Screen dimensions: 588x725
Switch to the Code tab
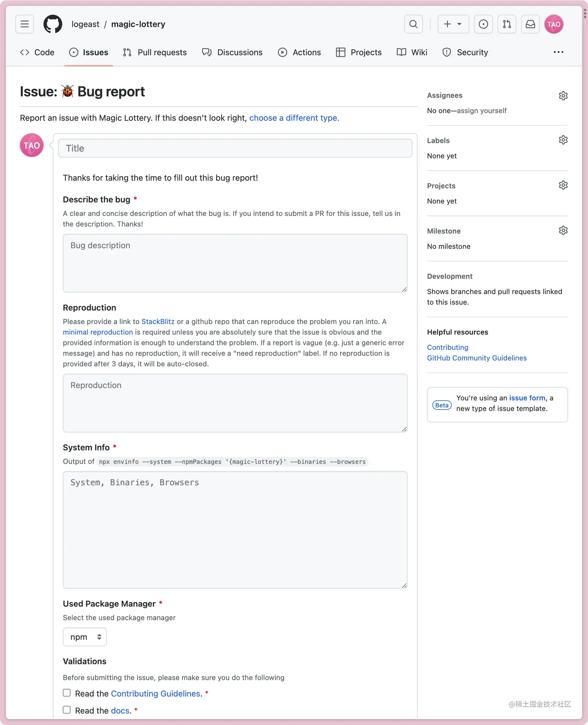coord(37,52)
